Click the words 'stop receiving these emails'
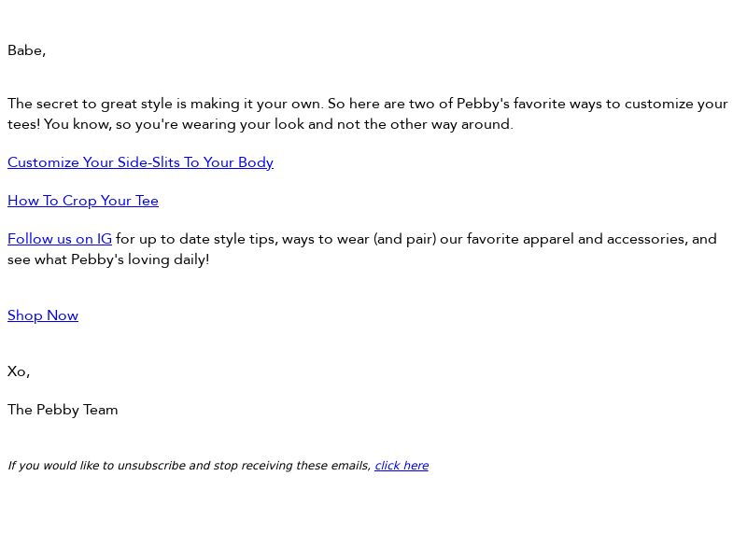 click(x=291, y=466)
